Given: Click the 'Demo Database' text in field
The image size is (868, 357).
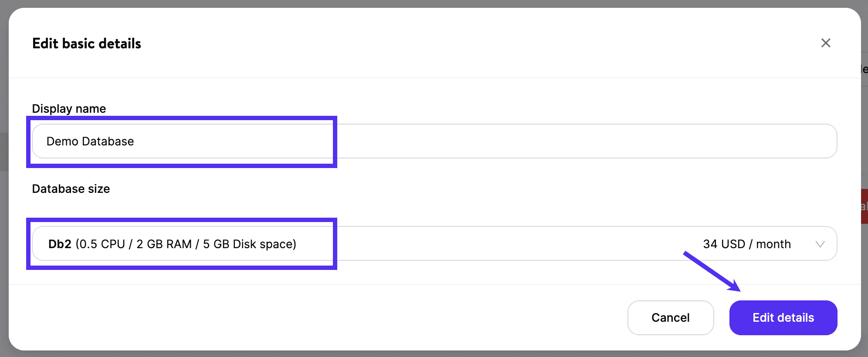Looking at the screenshot, I should point(90,141).
